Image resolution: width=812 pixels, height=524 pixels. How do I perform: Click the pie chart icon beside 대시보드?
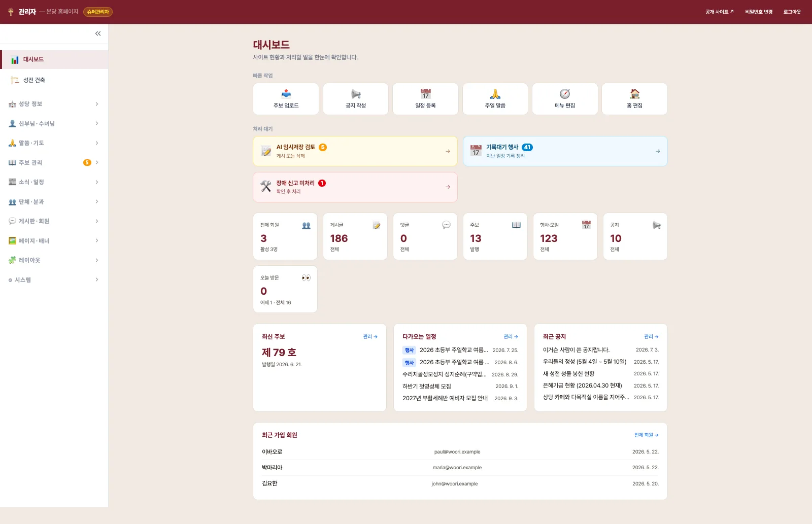pyautogui.click(x=15, y=60)
